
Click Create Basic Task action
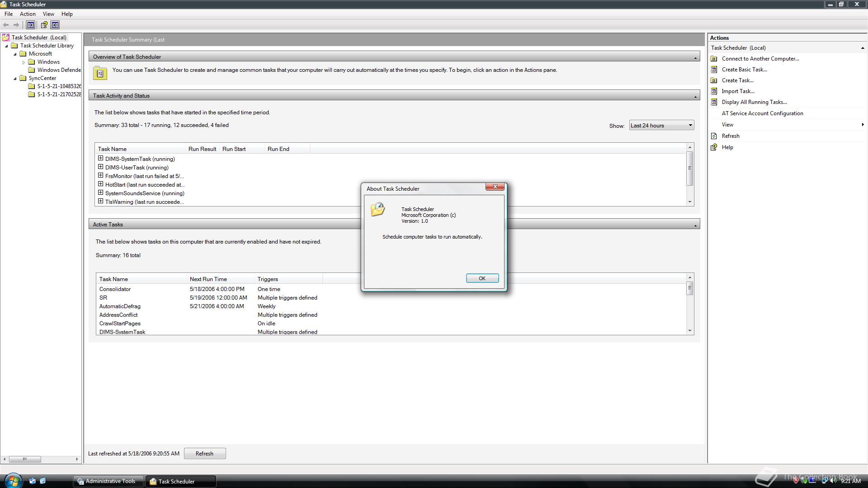click(x=744, y=70)
